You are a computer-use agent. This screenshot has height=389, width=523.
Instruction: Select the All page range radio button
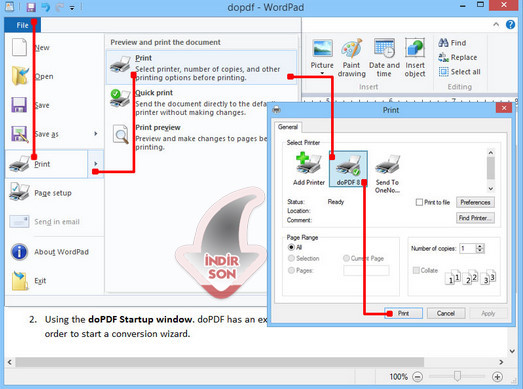pyautogui.click(x=291, y=247)
